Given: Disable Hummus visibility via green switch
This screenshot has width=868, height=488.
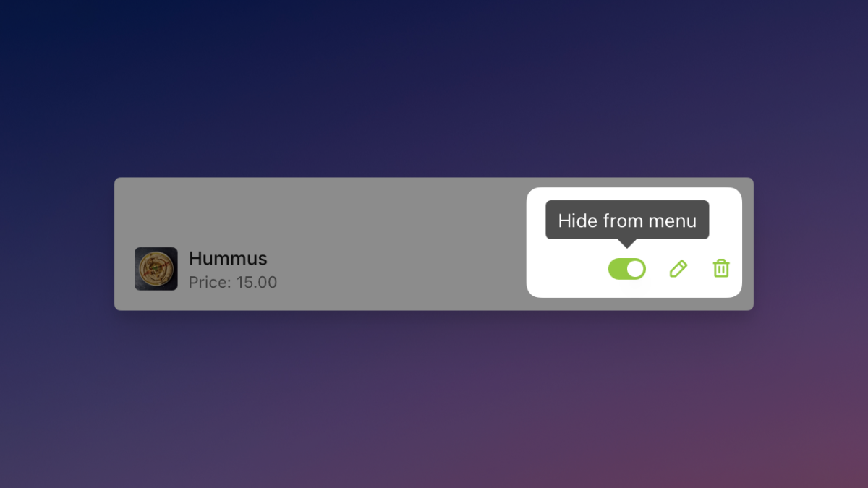Looking at the screenshot, I should point(627,269).
